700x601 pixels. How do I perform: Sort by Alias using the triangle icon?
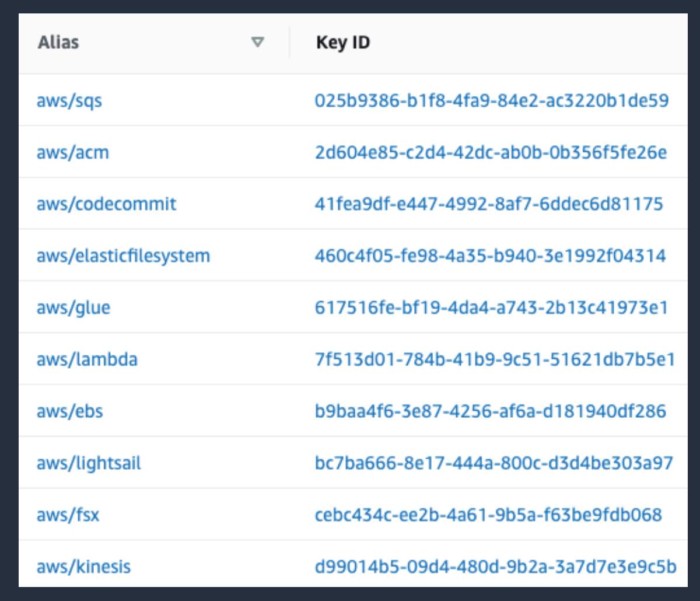(x=257, y=42)
